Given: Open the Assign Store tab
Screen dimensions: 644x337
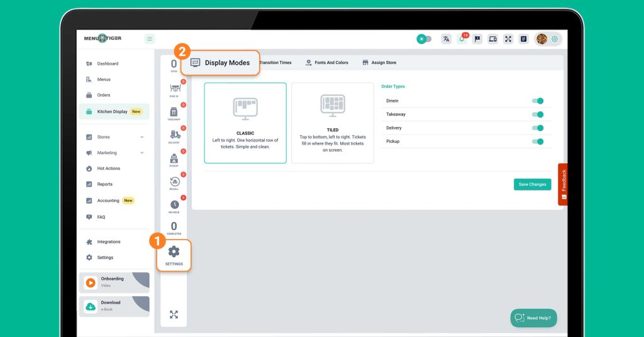Looking at the screenshot, I should [x=379, y=63].
